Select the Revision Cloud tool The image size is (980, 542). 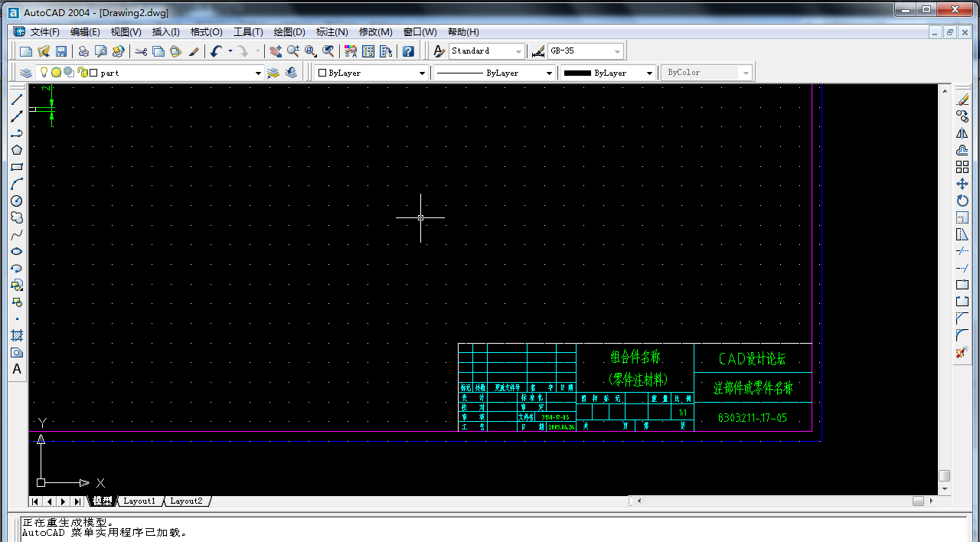pyautogui.click(x=17, y=217)
